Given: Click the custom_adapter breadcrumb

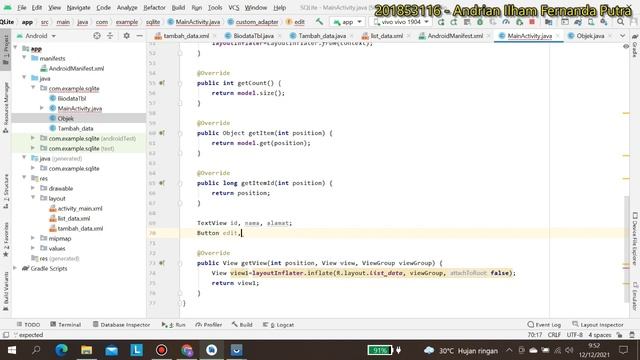Looking at the screenshot, I should coord(253,22).
